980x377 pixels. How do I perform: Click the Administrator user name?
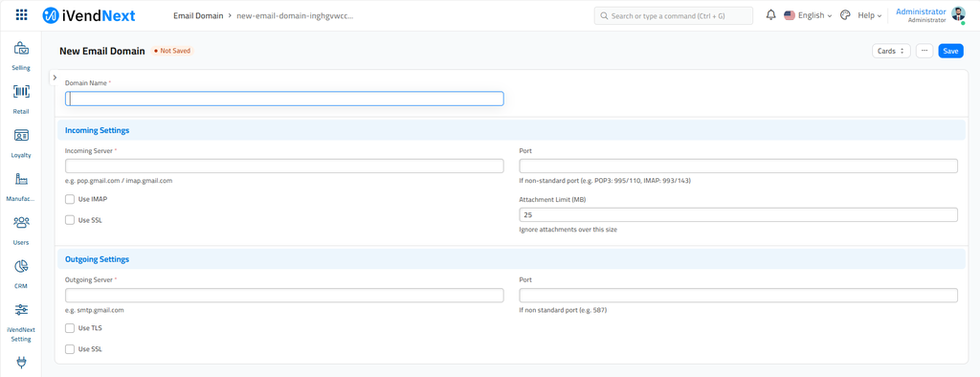tap(921, 11)
